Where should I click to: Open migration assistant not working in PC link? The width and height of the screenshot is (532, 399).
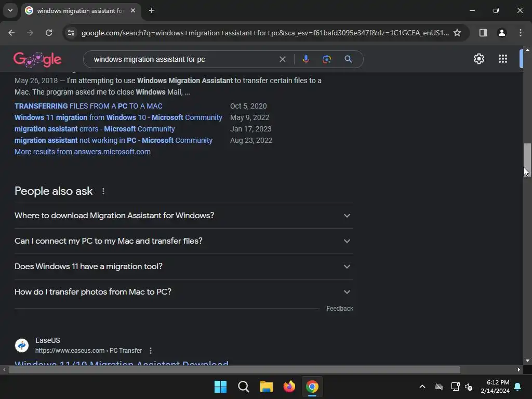[x=113, y=140]
